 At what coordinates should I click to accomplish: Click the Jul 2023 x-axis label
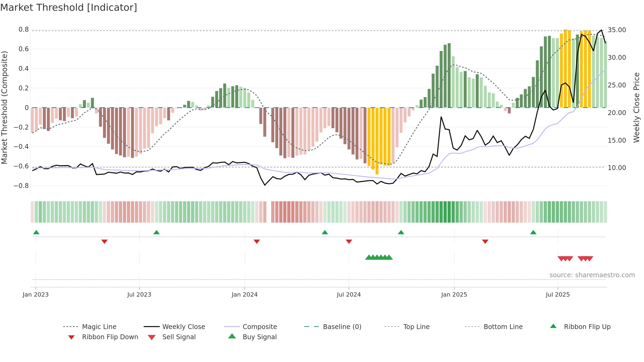(x=139, y=294)
